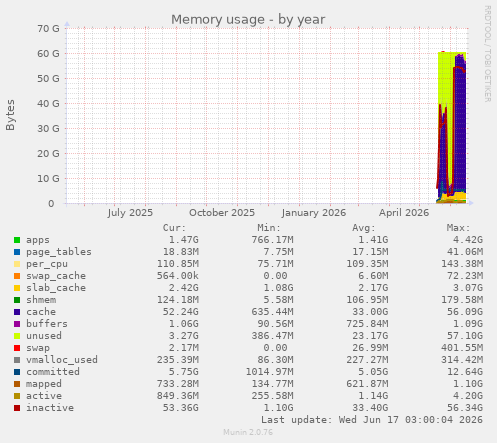Click the cache dark blue swatch
Viewport: 497px width, 443px height.
pyautogui.click(x=17, y=312)
